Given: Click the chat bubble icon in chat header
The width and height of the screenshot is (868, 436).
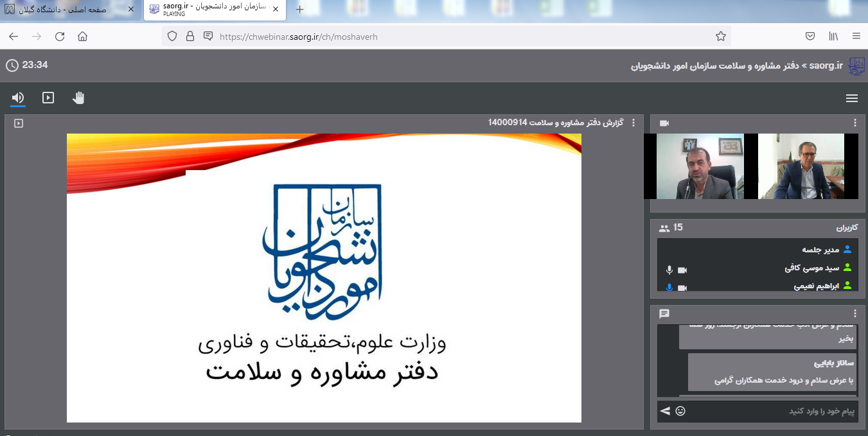Looking at the screenshot, I should tap(664, 313).
